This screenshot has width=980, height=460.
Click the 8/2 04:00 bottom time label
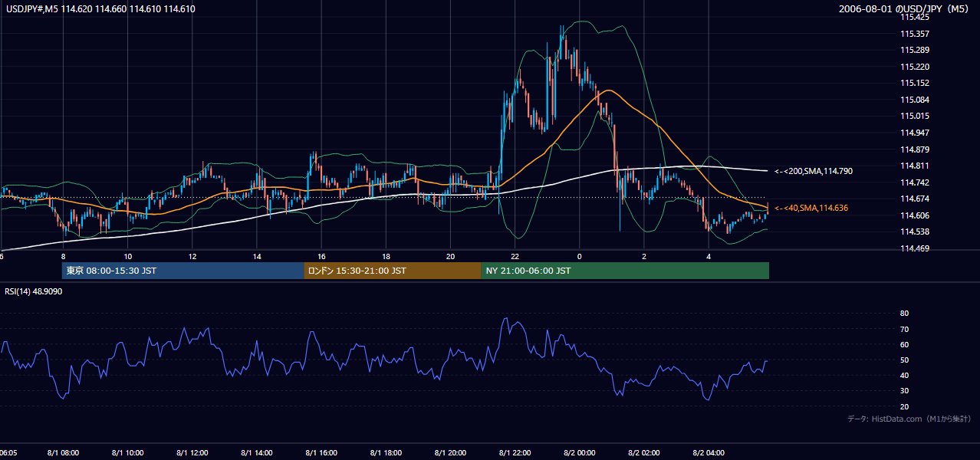(x=708, y=452)
